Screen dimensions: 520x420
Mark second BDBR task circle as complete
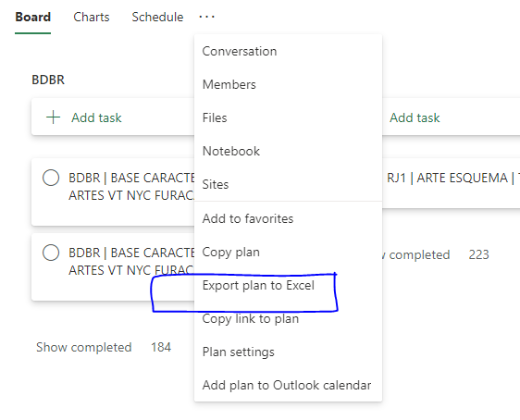[51, 253]
